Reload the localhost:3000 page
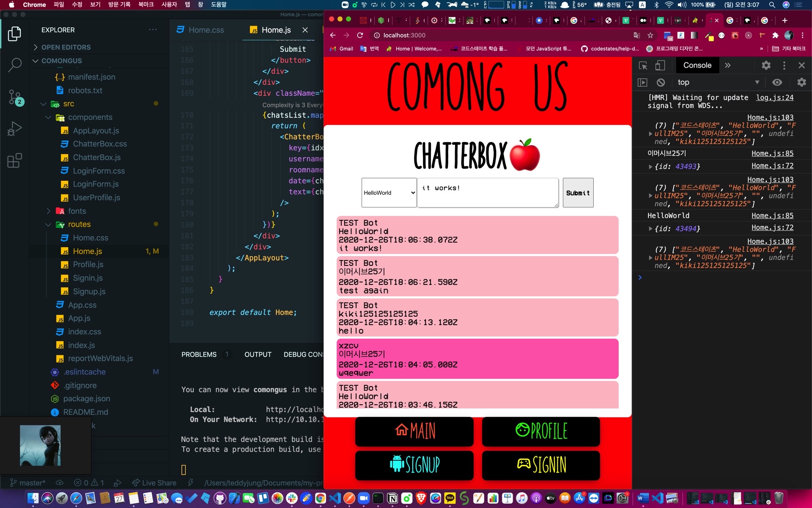 (x=360, y=35)
